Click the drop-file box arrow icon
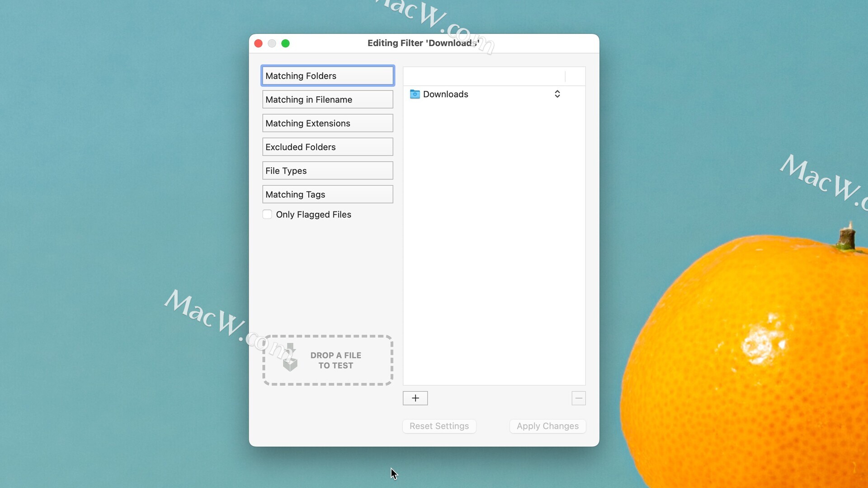The width and height of the screenshot is (868, 488). (x=290, y=357)
